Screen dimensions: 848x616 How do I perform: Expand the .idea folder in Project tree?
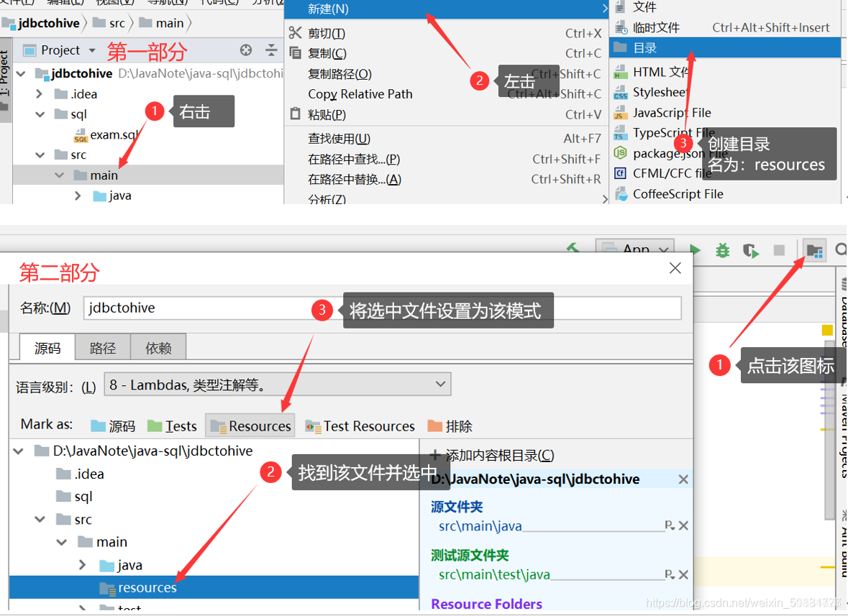(39, 94)
